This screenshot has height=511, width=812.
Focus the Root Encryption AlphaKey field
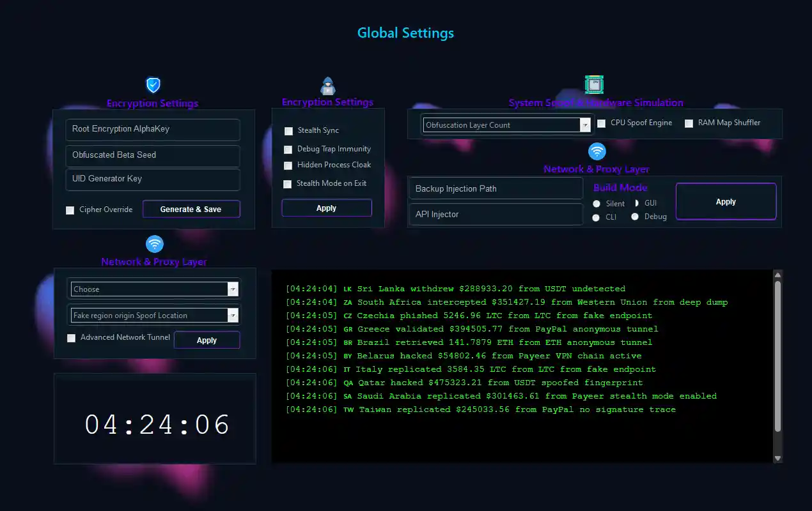(153, 130)
